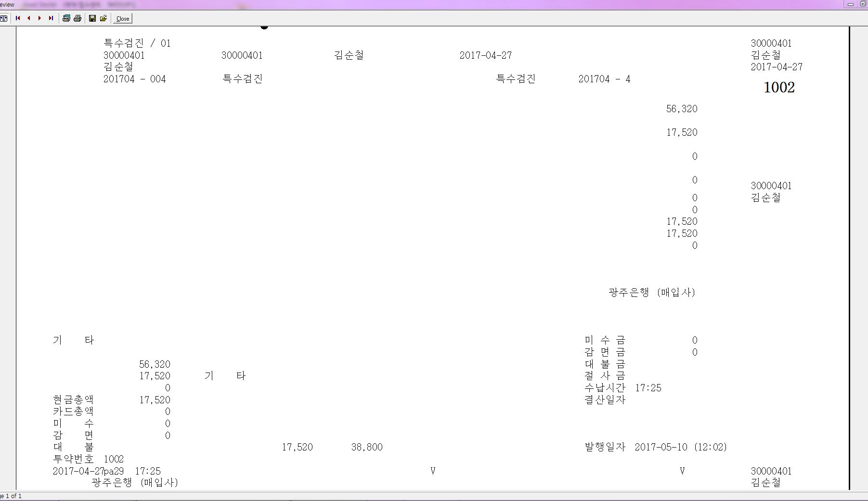Print the report with the gray printer icon
The image size is (868, 501).
[x=78, y=18]
